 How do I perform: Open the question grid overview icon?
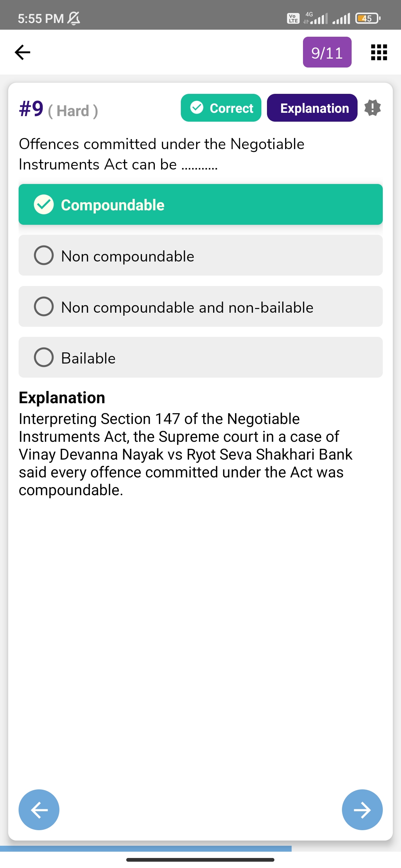[x=379, y=52]
